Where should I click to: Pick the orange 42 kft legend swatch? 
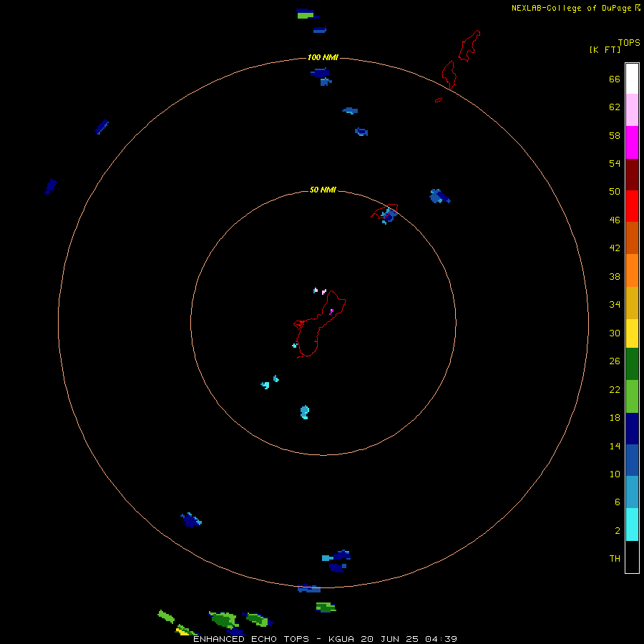(632, 270)
